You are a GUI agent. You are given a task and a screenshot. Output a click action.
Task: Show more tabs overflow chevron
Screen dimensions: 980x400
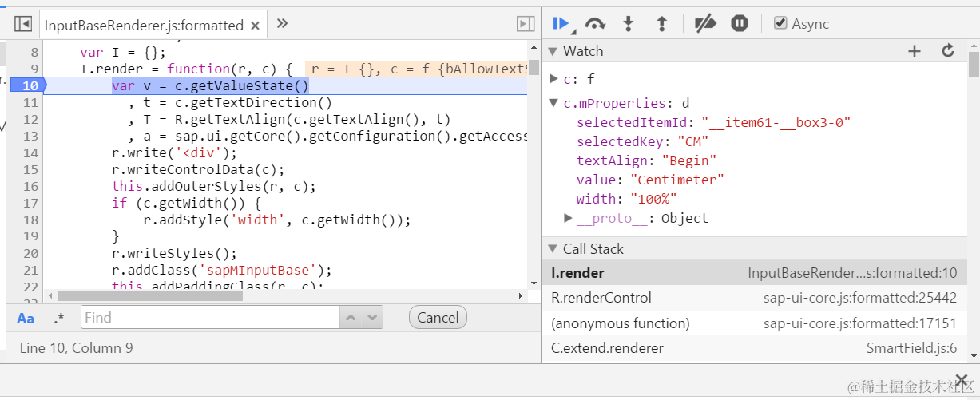click(282, 24)
